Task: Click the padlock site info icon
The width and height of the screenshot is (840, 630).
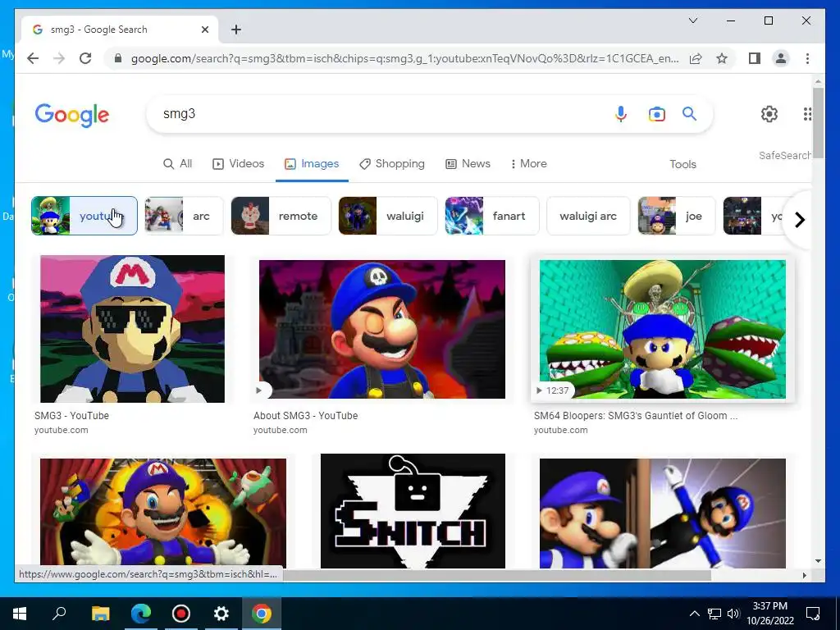Action: coord(118,58)
